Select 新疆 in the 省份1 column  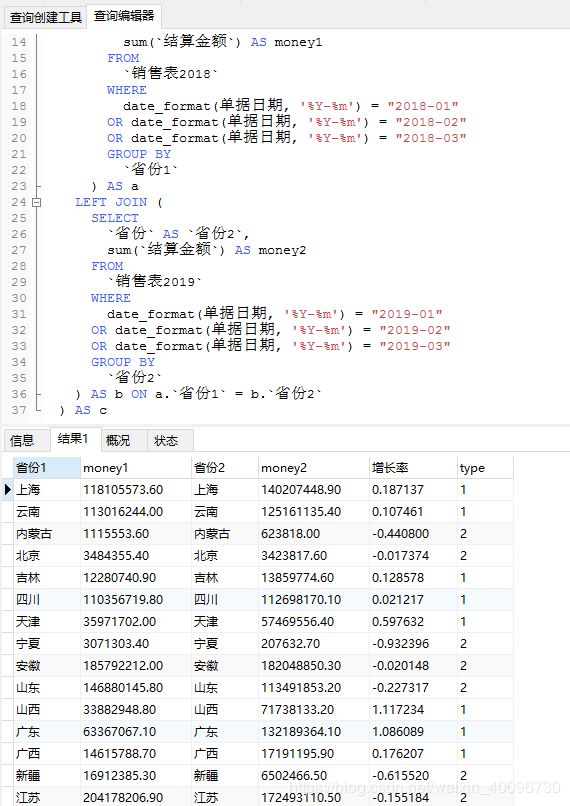(x=47, y=776)
